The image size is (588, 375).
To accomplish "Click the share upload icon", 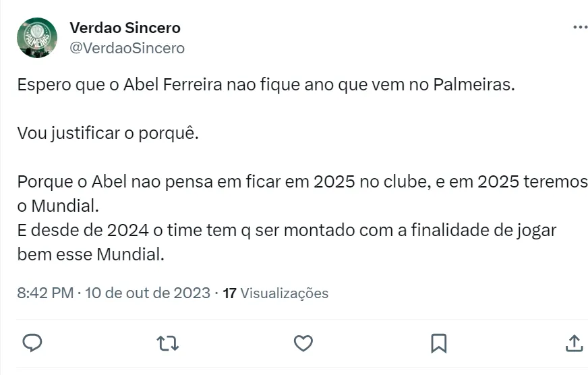I will point(575,343).
